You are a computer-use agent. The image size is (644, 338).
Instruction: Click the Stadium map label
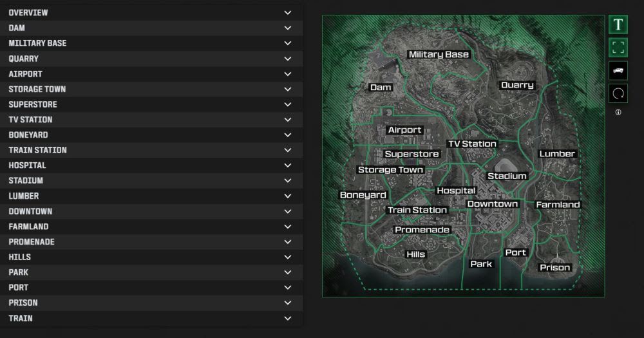(x=507, y=176)
